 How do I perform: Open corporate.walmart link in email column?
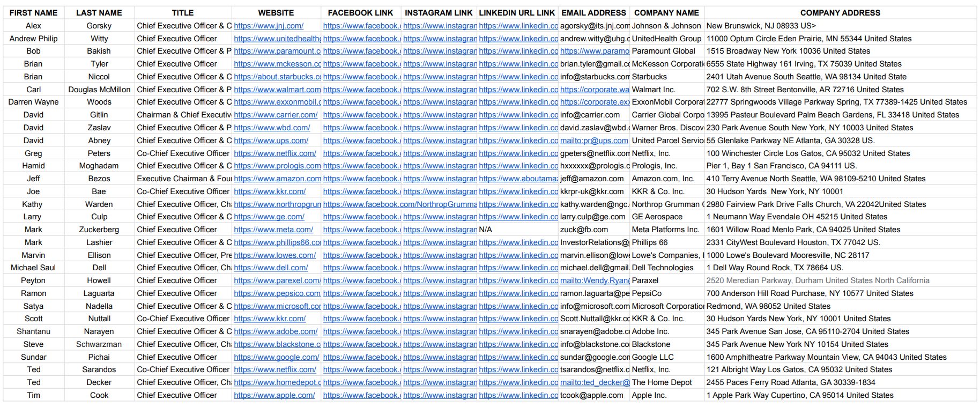(595, 90)
